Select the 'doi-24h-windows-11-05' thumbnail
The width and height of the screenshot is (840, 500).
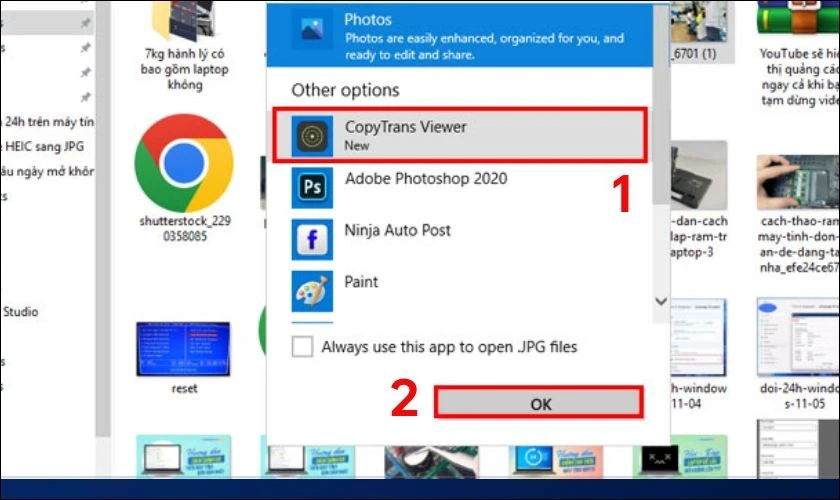click(x=798, y=337)
